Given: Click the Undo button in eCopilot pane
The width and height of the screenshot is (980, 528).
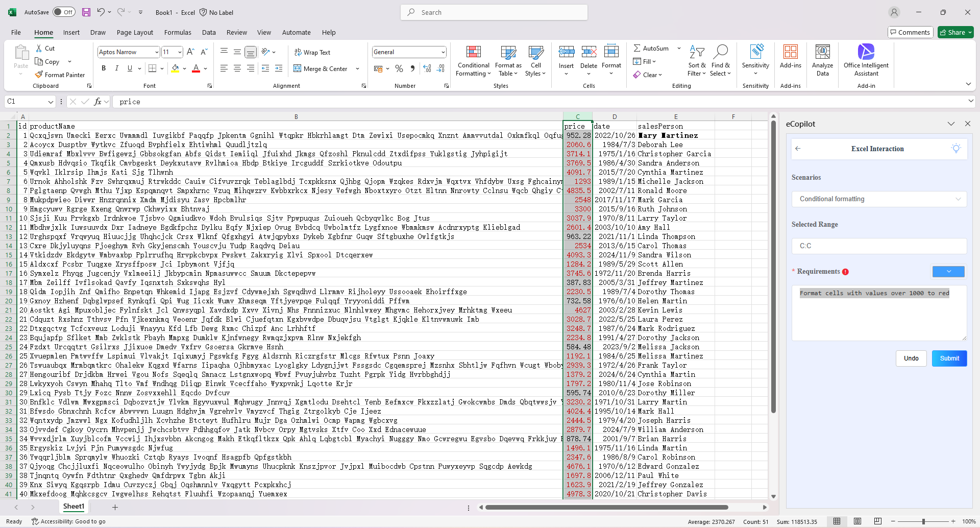Looking at the screenshot, I should pyautogui.click(x=911, y=358).
